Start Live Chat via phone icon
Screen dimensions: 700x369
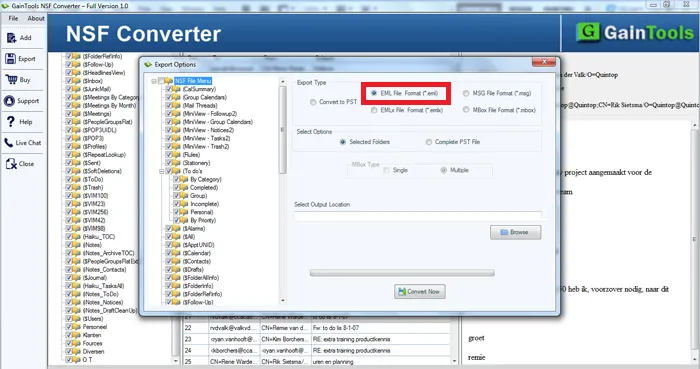[9, 143]
